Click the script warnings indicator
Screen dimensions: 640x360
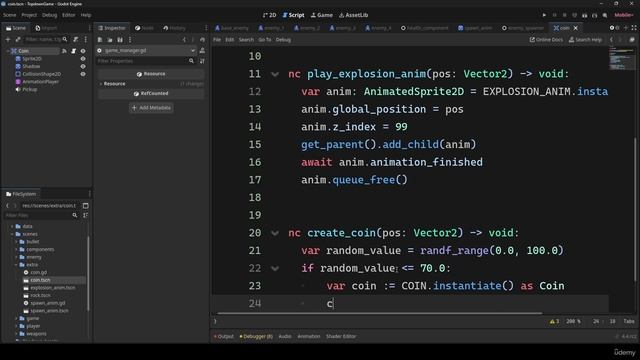coord(554,322)
